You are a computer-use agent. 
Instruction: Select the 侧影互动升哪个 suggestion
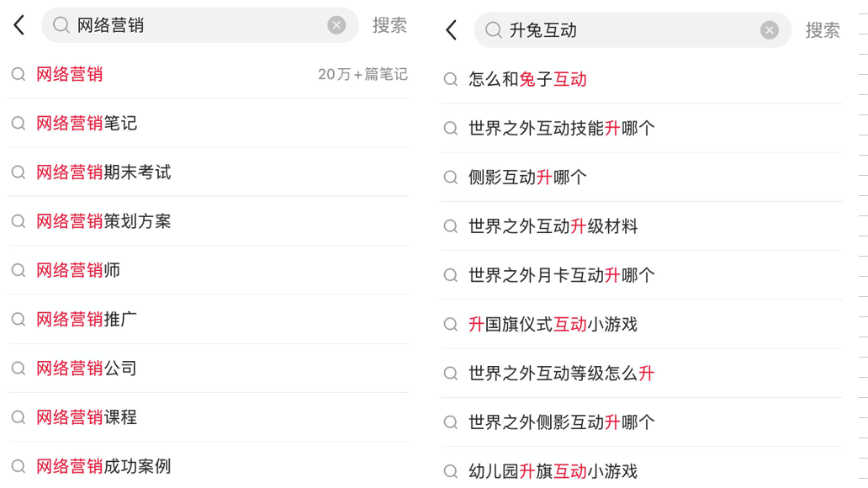coord(642,178)
